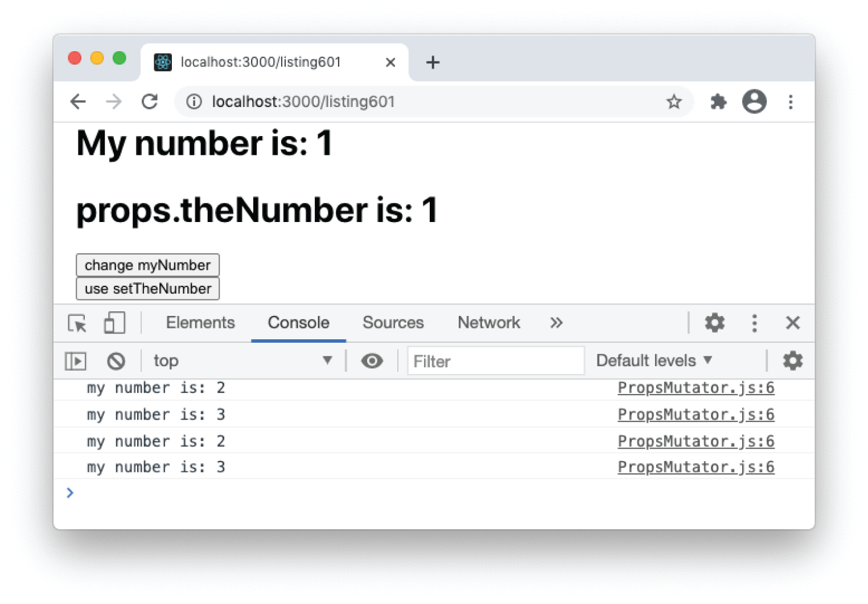Switch to the Elements tab
This screenshot has width=868, height=604.
(x=200, y=323)
